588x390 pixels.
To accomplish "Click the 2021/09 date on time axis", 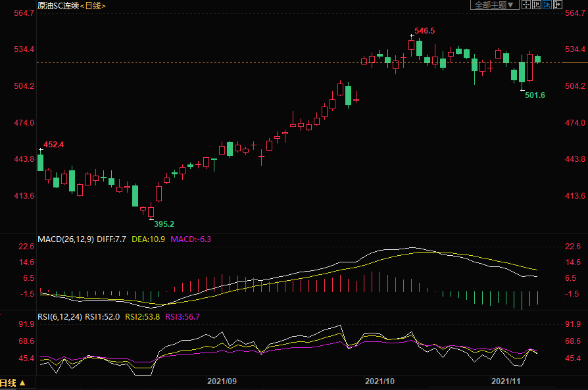I will tap(222, 381).
